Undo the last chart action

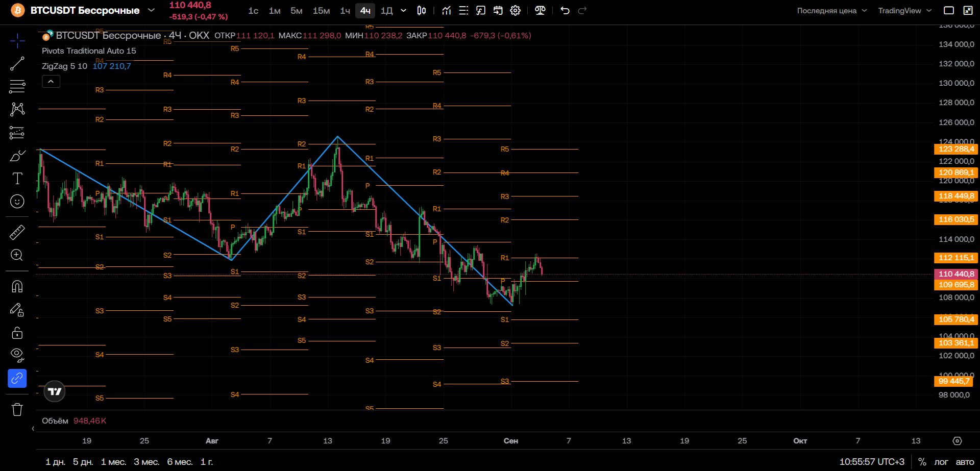pos(565,10)
